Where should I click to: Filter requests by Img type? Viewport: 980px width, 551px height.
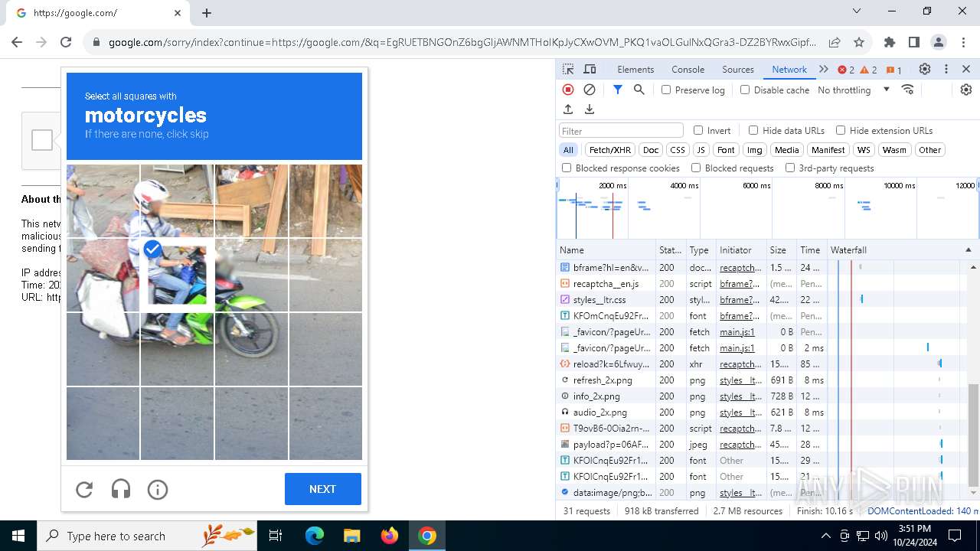coord(755,150)
